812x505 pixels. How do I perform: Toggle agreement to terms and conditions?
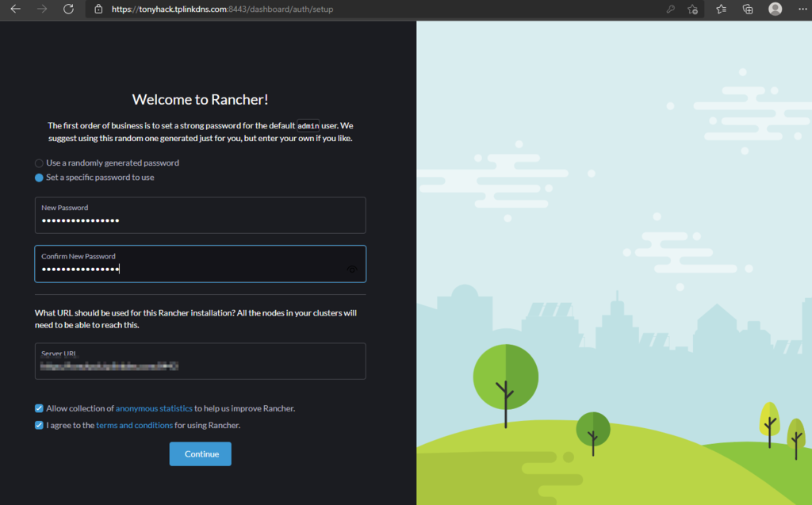click(x=39, y=425)
